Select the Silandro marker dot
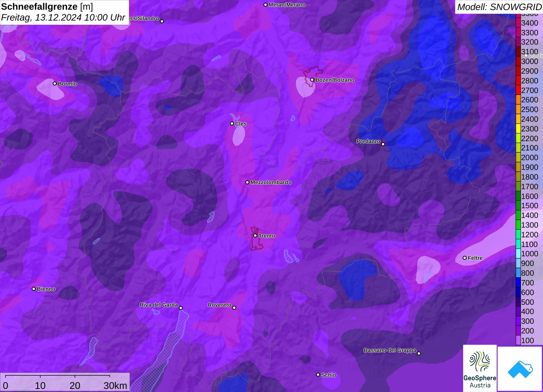The image size is (543, 392). tap(162, 21)
